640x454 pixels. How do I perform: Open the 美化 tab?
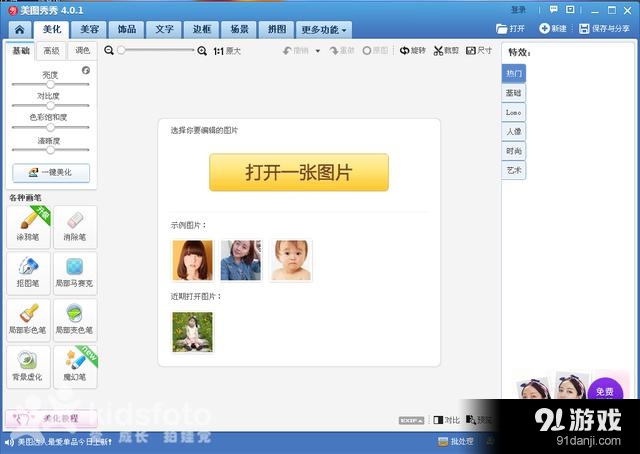point(51,29)
